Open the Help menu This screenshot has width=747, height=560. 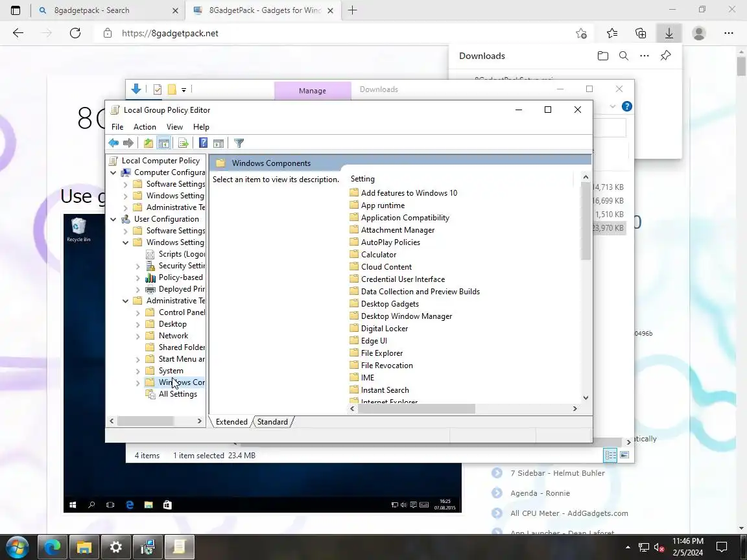click(x=201, y=126)
